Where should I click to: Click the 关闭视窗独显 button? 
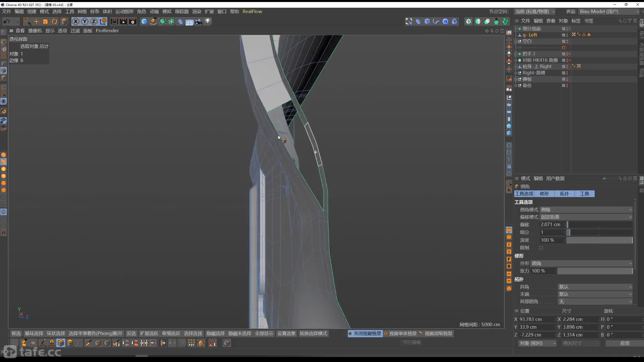tap(365, 334)
